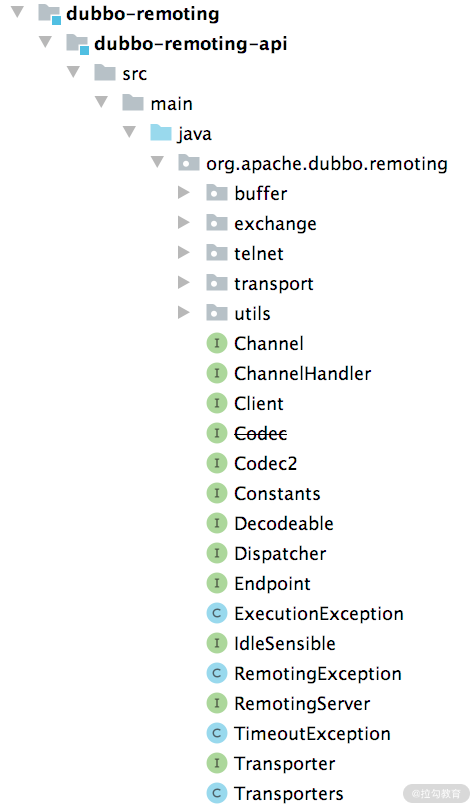Click the interface icon beside IdleSensible
The height and width of the screenshot is (809, 476).
(217, 643)
